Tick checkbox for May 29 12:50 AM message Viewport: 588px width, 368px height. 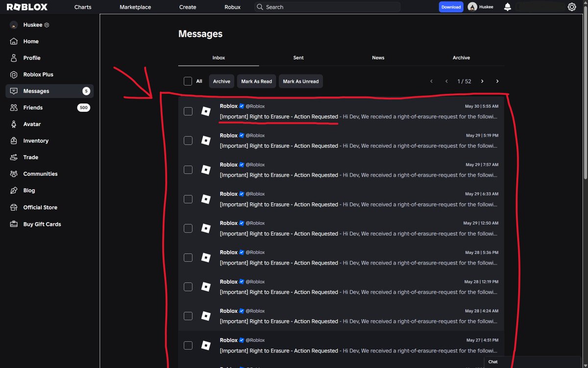pos(188,228)
